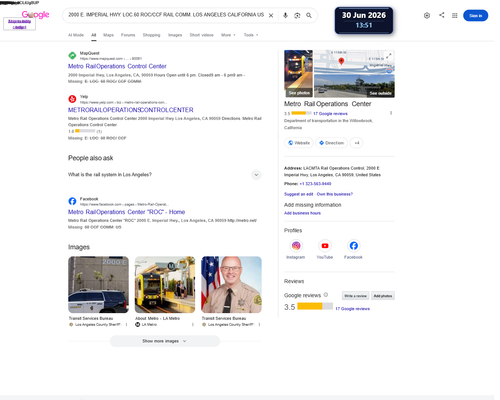Image resolution: width=500 pixels, height=400 pixels.
Task: Click the Sign in button
Action: [475, 15]
